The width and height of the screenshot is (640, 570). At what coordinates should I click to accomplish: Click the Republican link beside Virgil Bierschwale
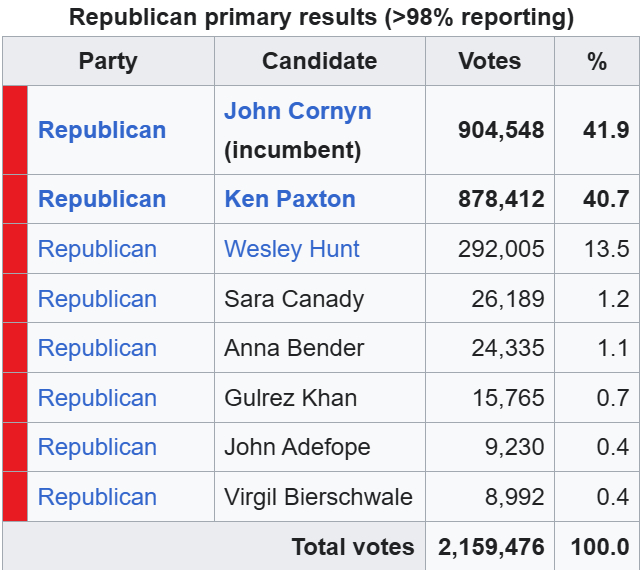(97, 497)
